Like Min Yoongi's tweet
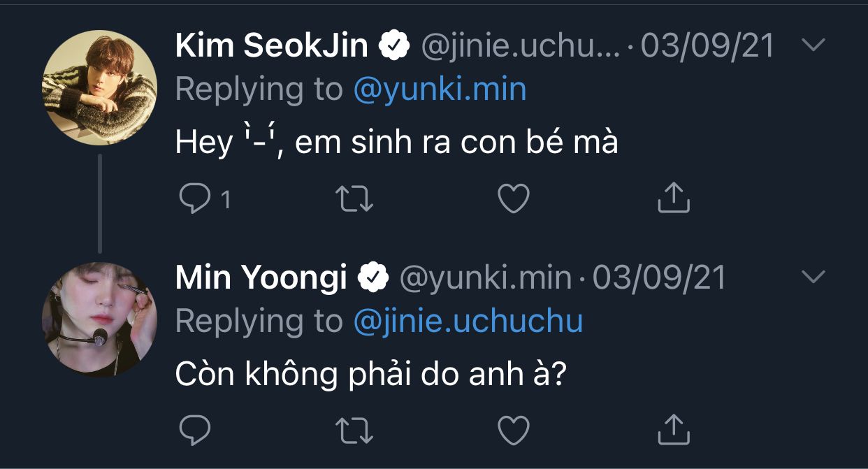This screenshot has height=469, width=868. [514, 431]
